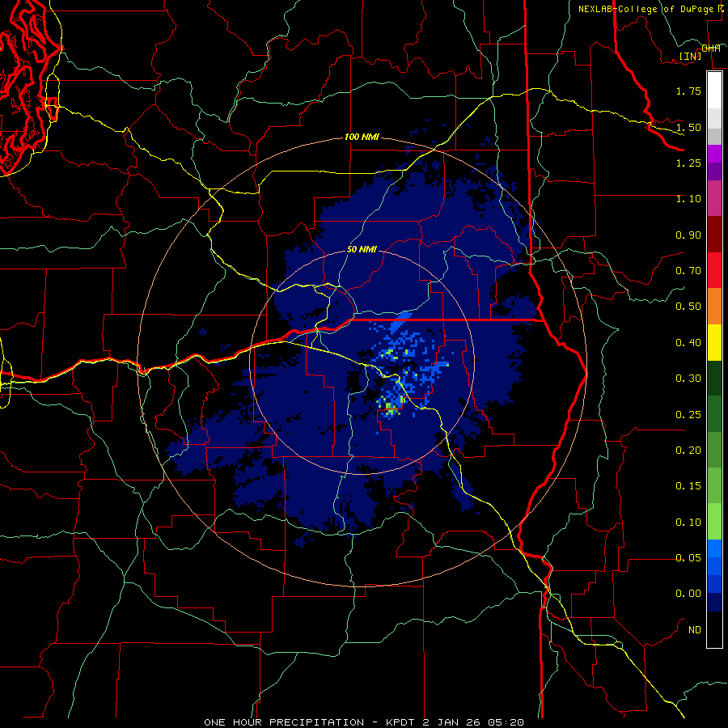This screenshot has height=728, width=728.
Task: Click the 0.50 legend value
Action: [x=688, y=307]
